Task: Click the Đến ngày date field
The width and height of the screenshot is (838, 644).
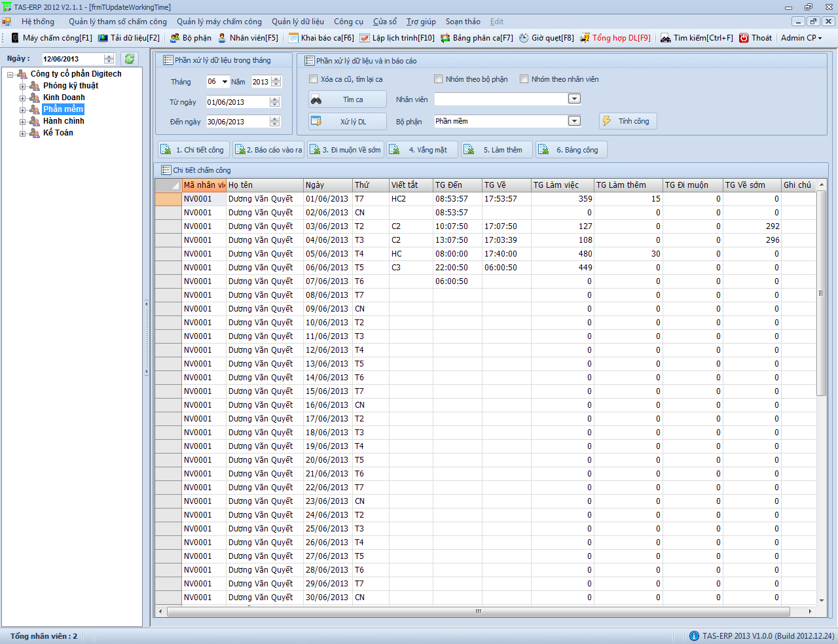Action: click(243, 122)
